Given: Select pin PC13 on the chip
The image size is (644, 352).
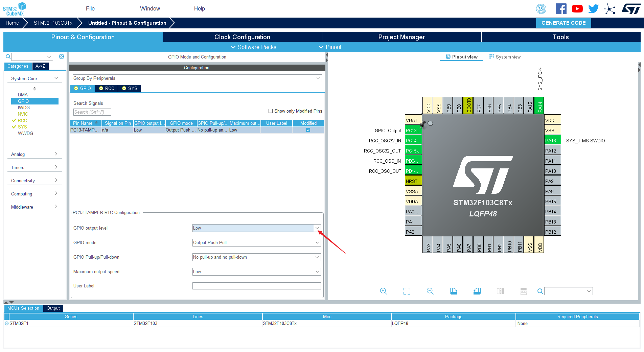Looking at the screenshot, I should click(x=413, y=131).
